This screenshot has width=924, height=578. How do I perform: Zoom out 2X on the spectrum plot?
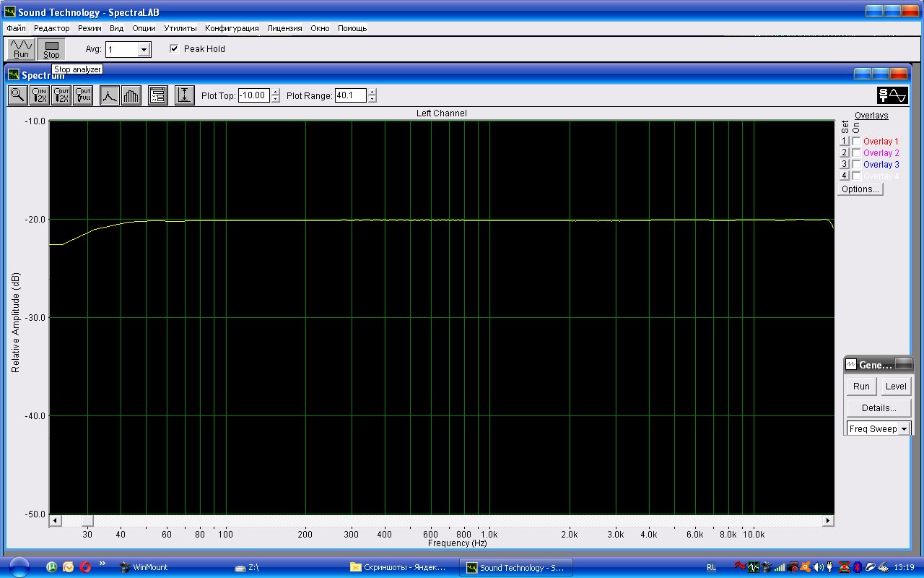click(61, 95)
